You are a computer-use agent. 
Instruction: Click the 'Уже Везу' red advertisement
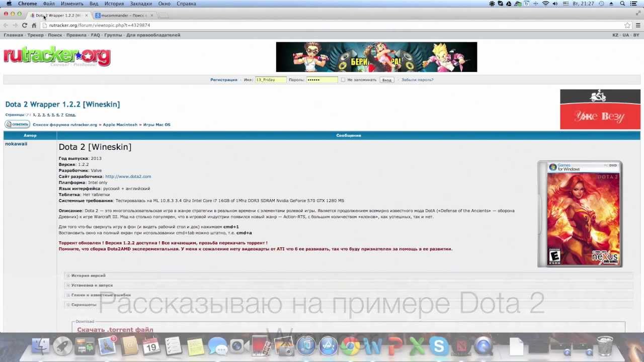(600, 110)
